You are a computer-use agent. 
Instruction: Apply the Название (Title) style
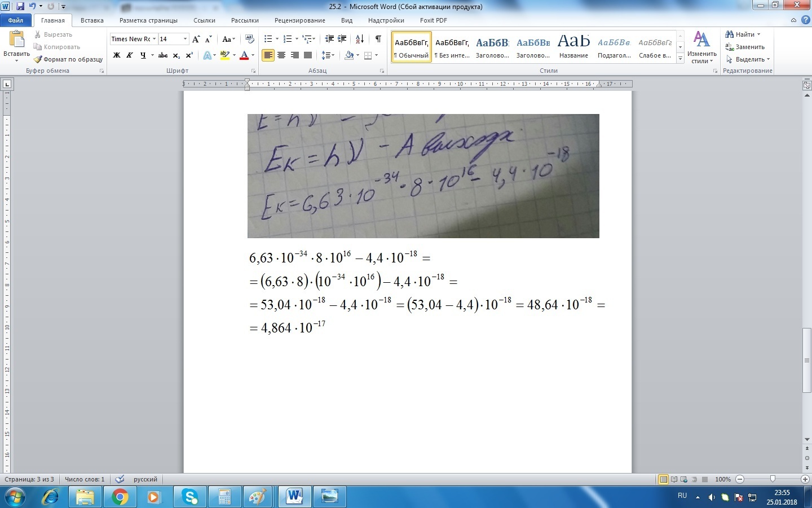573,47
